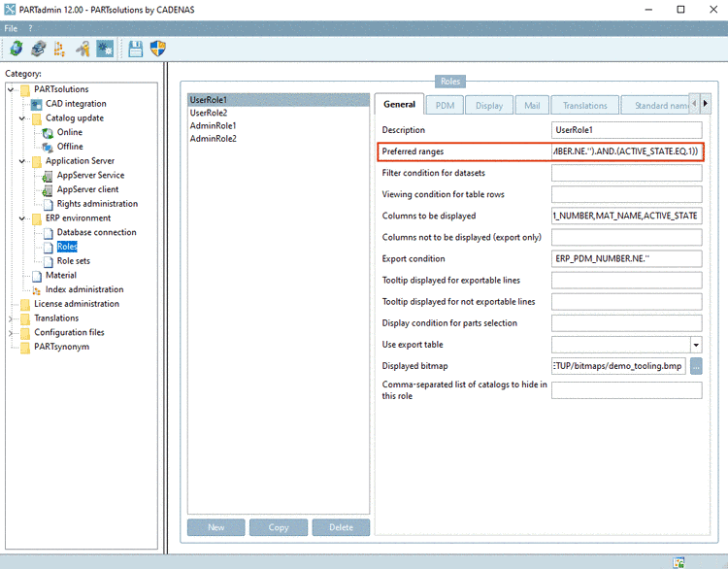Expand the Translations folder
This screenshot has height=569, width=728.
pos(11,318)
